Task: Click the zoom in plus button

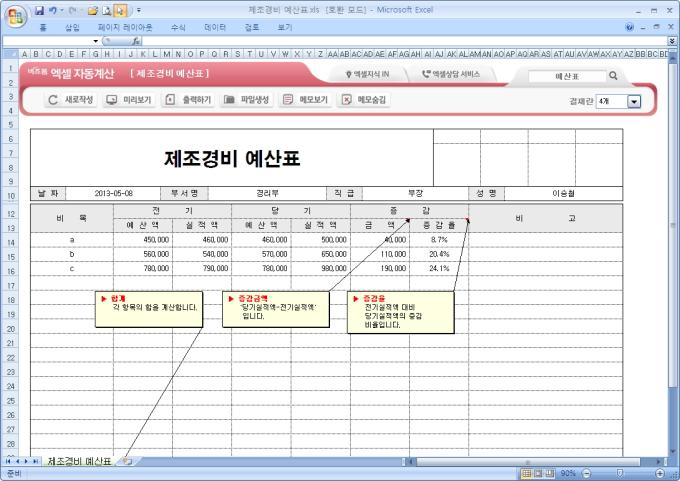Action: 660,473
